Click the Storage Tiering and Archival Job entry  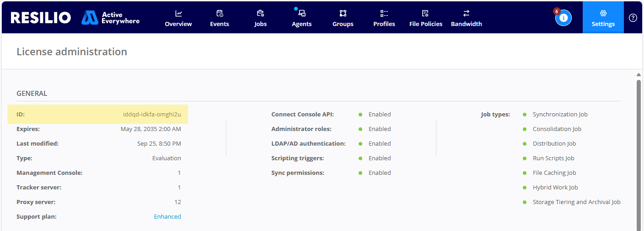pos(576,202)
